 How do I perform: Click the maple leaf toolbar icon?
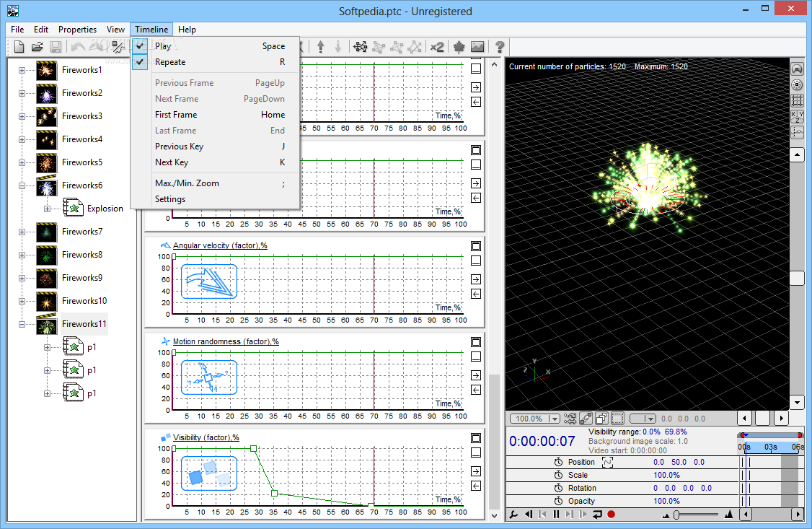click(459, 47)
